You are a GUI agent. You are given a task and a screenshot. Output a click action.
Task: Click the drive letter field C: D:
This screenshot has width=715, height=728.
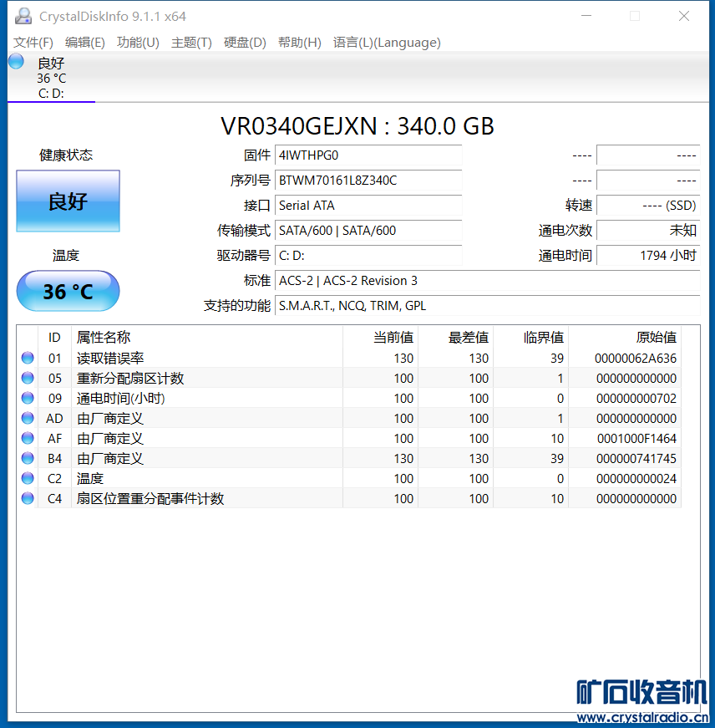pyautogui.click(x=368, y=256)
